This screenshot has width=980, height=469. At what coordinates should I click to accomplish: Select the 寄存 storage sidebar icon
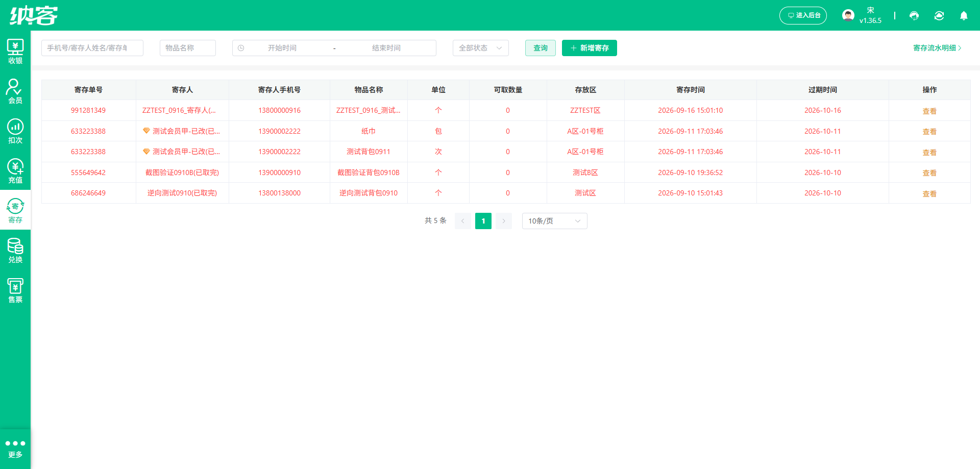click(15, 211)
